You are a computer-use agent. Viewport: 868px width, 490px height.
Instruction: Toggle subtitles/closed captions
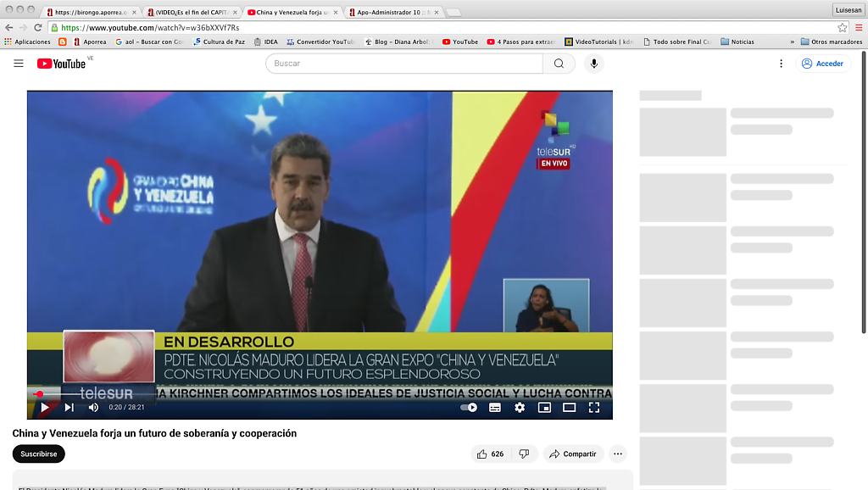pos(495,408)
